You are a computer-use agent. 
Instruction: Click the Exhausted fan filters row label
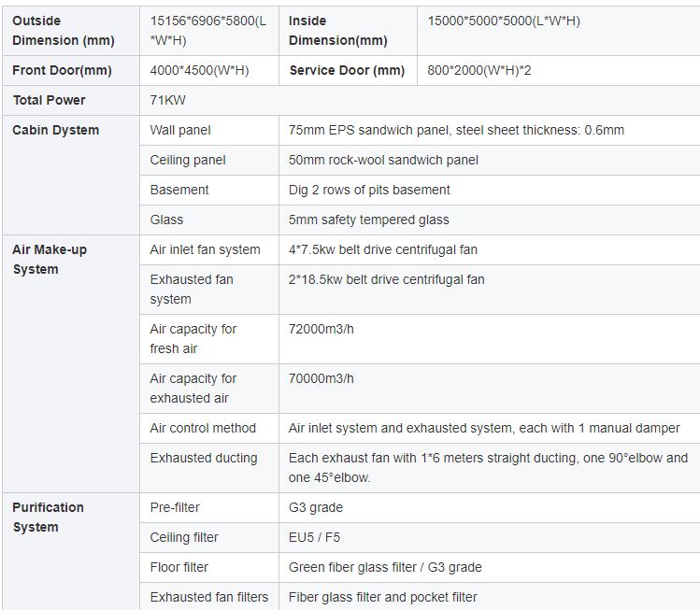click(x=209, y=597)
